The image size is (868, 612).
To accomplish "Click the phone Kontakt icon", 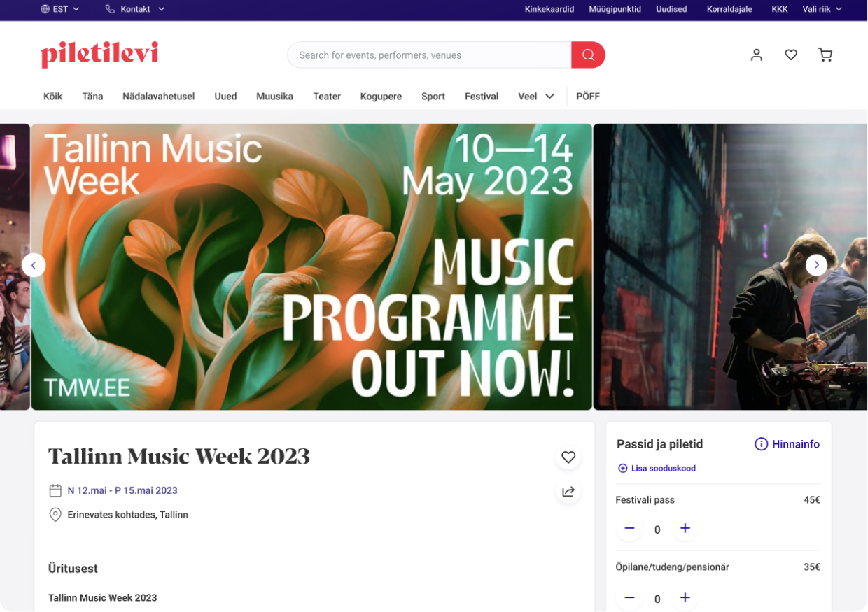I will point(110,9).
